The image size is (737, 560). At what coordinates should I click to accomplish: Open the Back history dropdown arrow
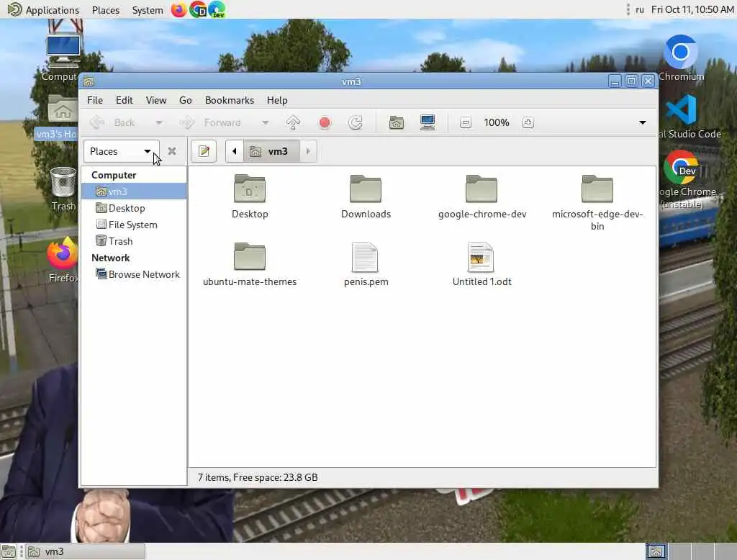click(159, 122)
